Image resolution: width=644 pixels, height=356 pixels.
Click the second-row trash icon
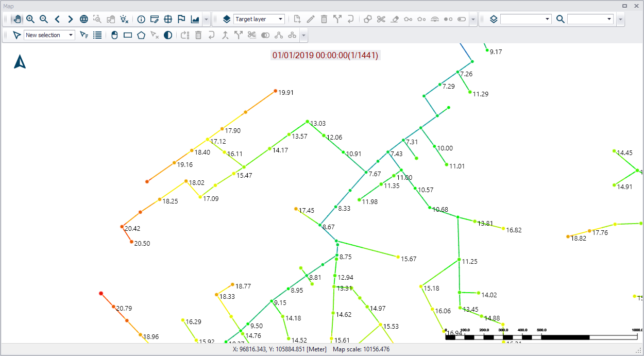coord(198,35)
